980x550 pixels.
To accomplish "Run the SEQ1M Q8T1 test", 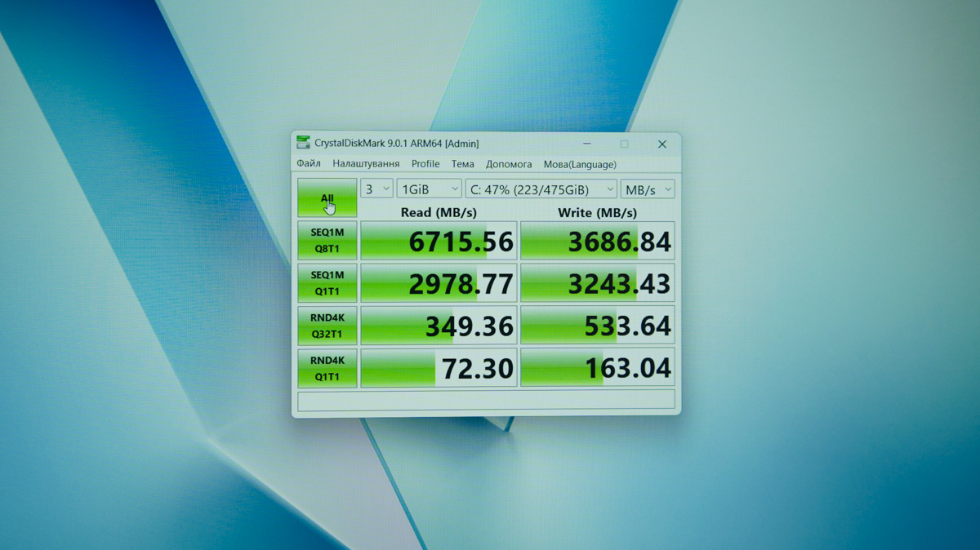I will point(327,241).
